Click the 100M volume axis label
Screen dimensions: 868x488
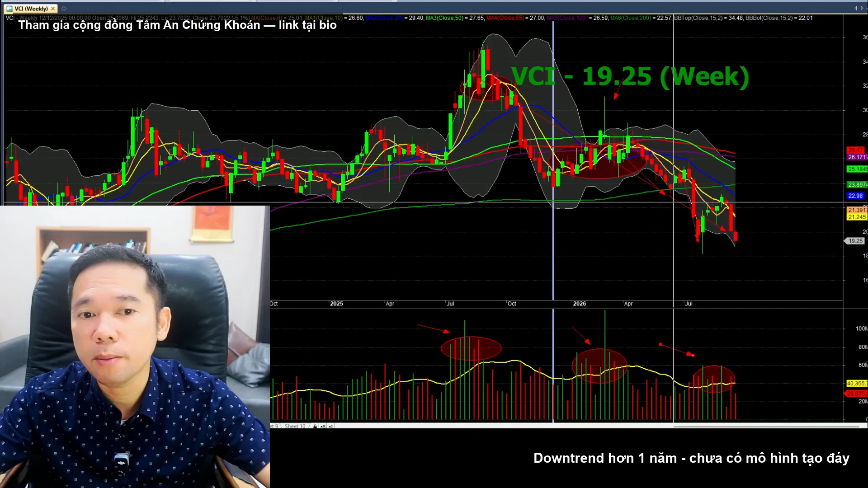[x=861, y=329]
